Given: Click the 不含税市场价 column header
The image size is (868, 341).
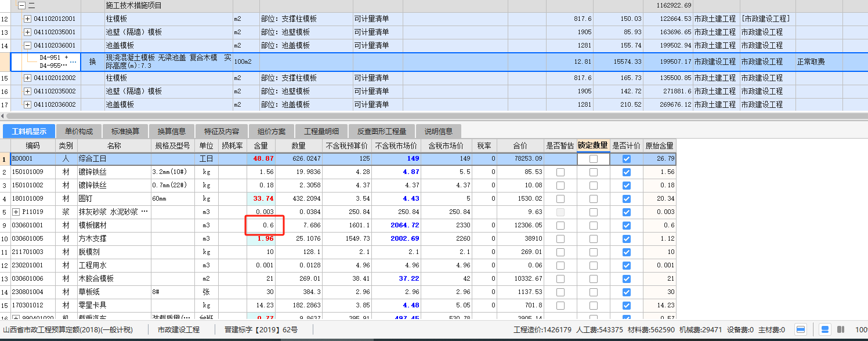Looking at the screenshot, I should pos(396,146).
